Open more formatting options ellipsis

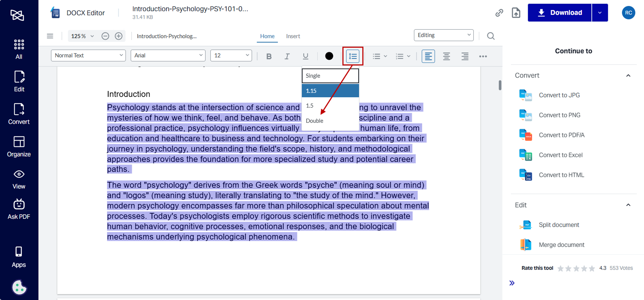tap(483, 56)
